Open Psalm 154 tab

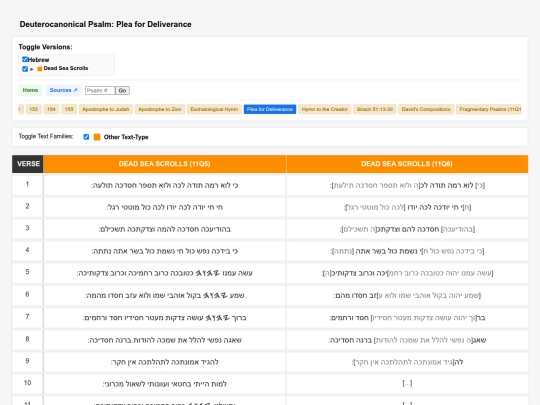click(51, 109)
